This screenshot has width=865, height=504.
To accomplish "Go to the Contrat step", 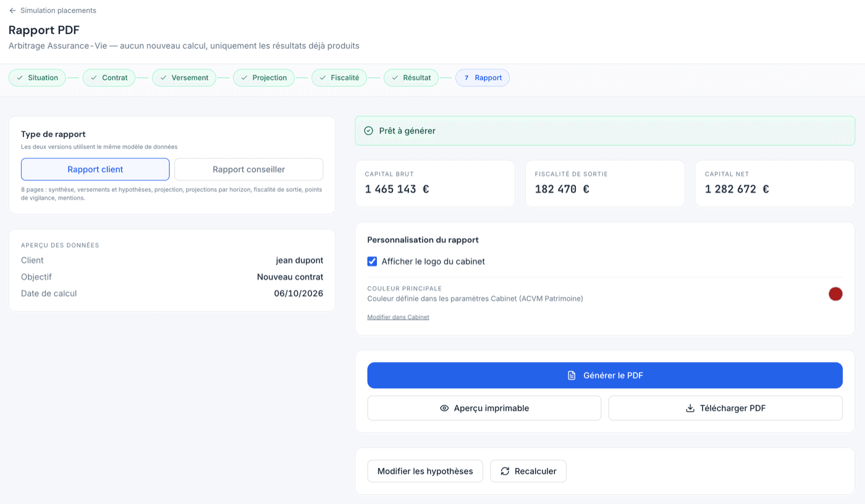I will [x=109, y=78].
